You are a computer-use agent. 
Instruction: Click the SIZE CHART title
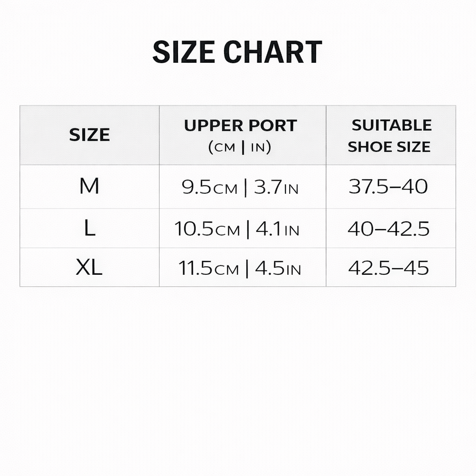pos(237,52)
